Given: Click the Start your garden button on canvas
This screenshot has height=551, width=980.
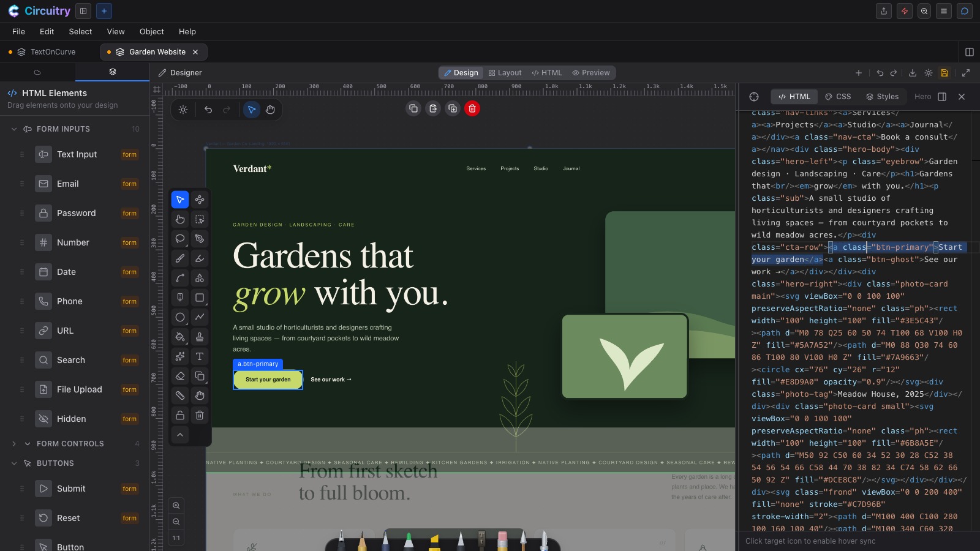Looking at the screenshot, I should coord(268,380).
